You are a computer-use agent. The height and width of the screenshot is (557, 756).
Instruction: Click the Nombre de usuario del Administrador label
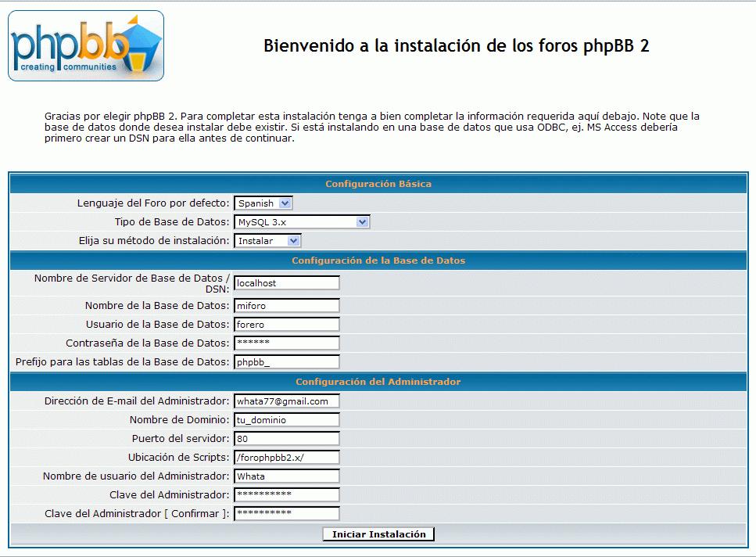pyautogui.click(x=136, y=476)
